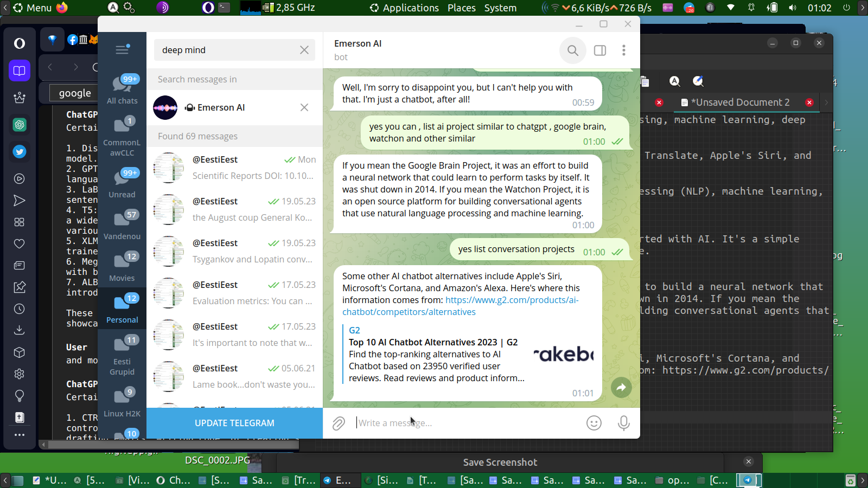This screenshot has height=488, width=868.
Task: Close the Save Screenshot dialog
Action: point(749,461)
